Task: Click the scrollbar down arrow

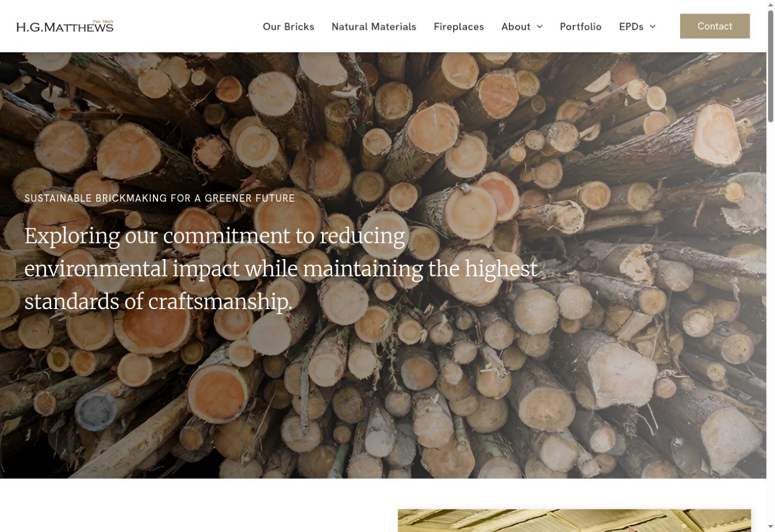Action: [x=770, y=527]
